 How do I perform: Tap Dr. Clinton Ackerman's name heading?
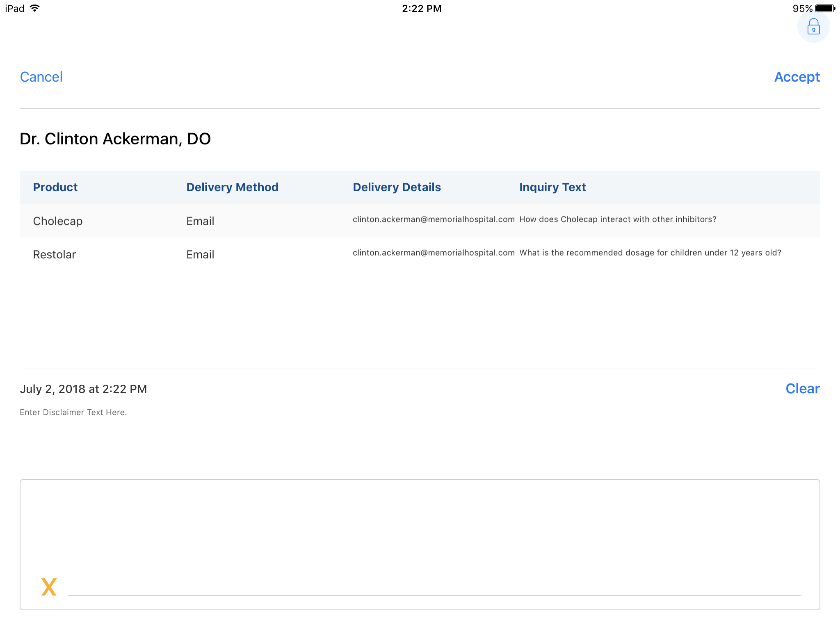115,139
